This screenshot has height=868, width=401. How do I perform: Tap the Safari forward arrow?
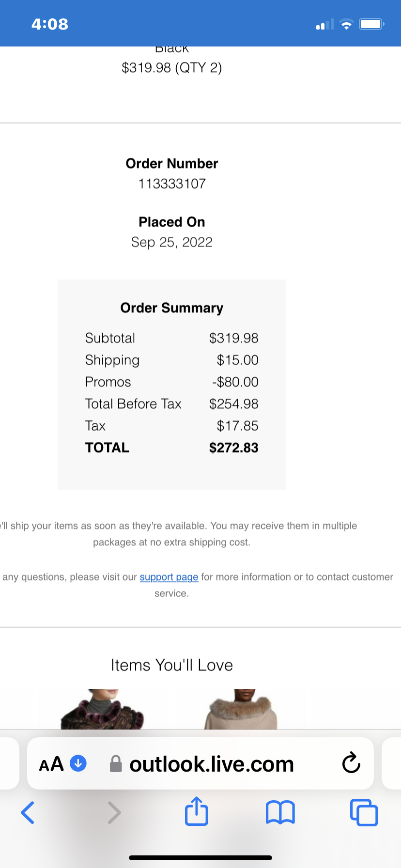[114, 812]
